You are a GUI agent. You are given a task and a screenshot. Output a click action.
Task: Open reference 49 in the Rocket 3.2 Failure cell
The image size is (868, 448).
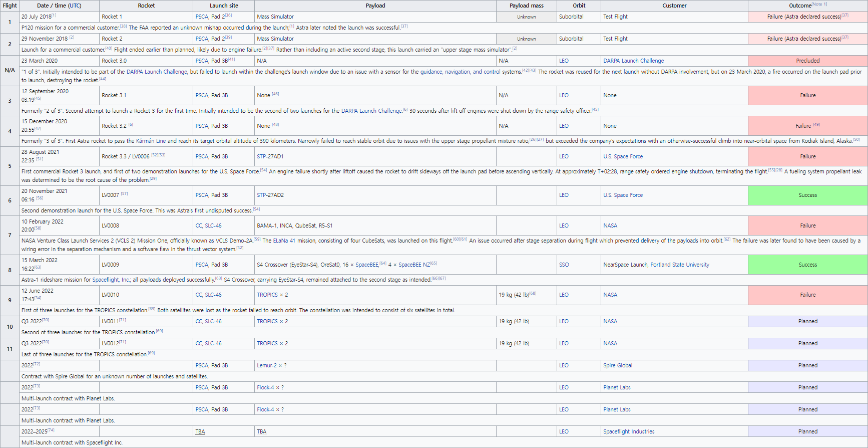(x=816, y=124)
